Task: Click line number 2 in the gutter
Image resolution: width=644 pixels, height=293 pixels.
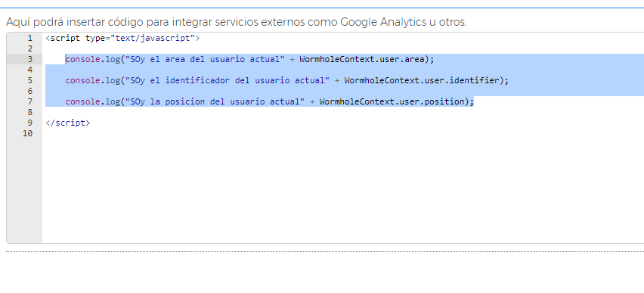Action: click(29, 49)
